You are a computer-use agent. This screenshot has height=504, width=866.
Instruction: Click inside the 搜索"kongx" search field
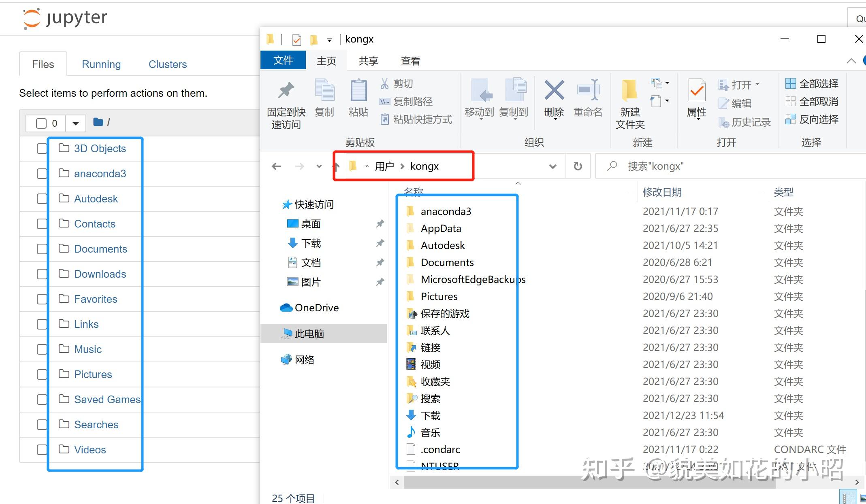coord(689,166)
